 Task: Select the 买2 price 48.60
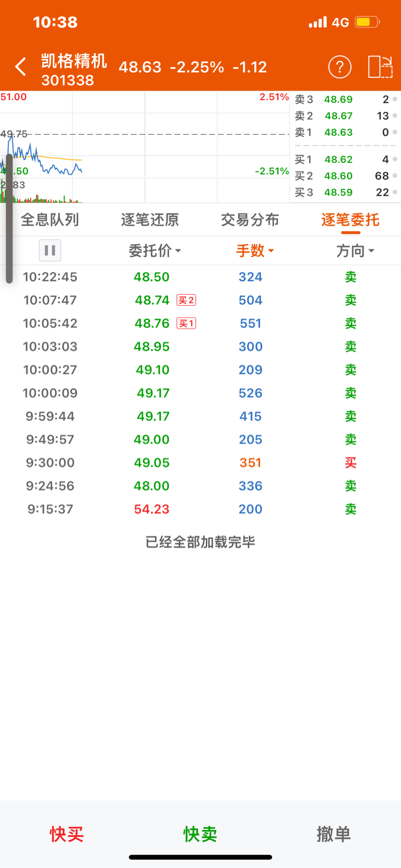pyautogui.click(x=338, y=176)
